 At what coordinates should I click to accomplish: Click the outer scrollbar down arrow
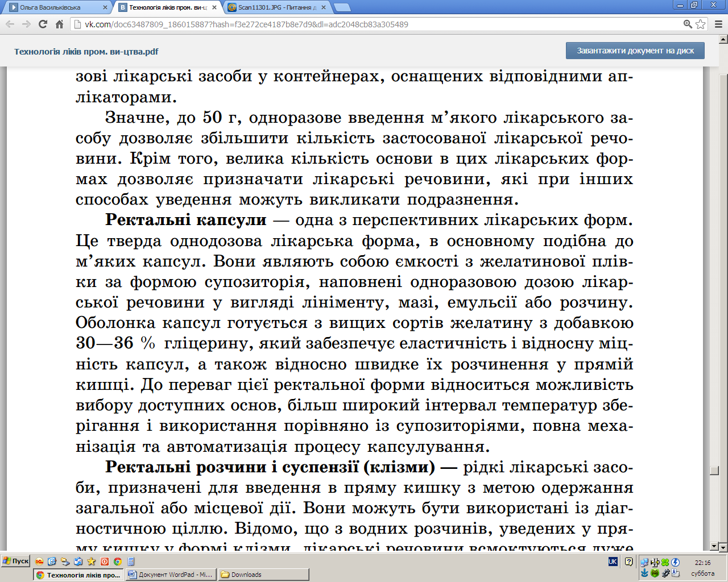723,547
